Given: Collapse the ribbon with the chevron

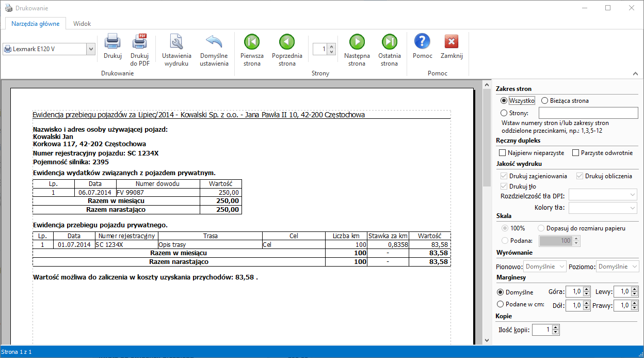Looking at the screenshot, I should (x=634, y=73).
